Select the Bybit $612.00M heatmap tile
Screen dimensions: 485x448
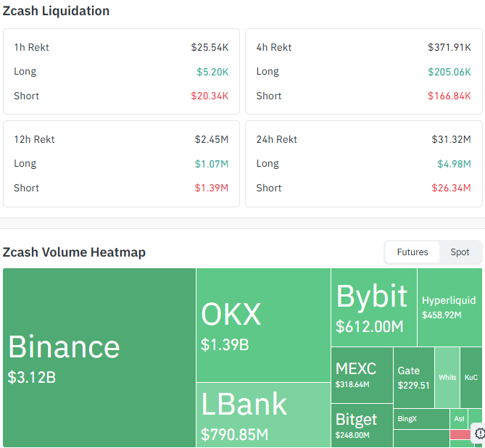[x=374, y=307]
